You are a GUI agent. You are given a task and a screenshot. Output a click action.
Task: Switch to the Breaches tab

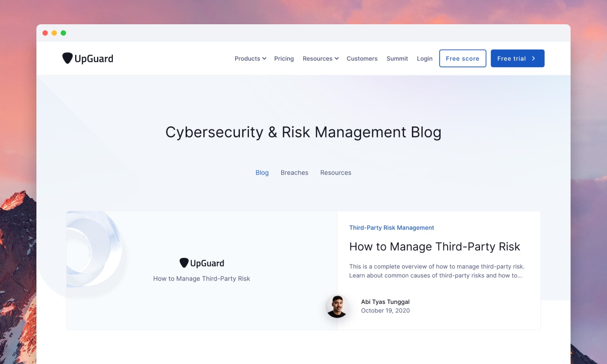click(x=294, y=172)
